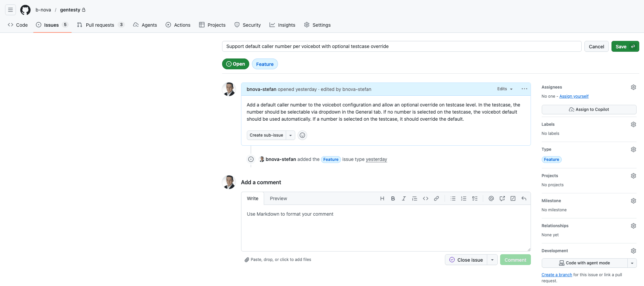The width and height of the screenshot is (644, 286).
Task: Switch to the Write tab
Action: 253,198
